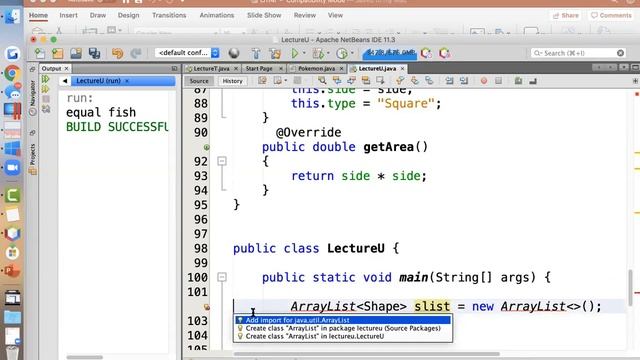This screenshot has height=360, width=640.
Task: Click the Comment icon in editor toolbar
Action: 518,81
